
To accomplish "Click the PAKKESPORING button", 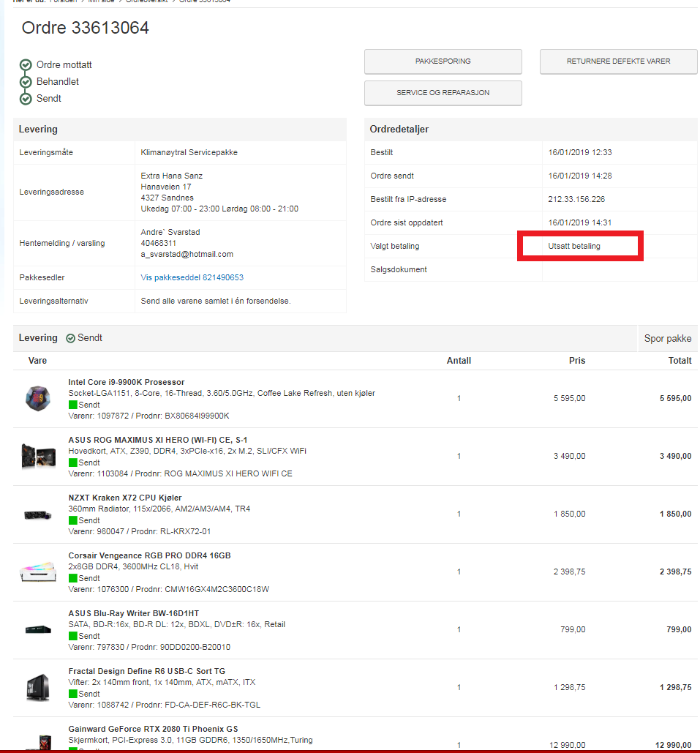I will [x=443, y=61].
